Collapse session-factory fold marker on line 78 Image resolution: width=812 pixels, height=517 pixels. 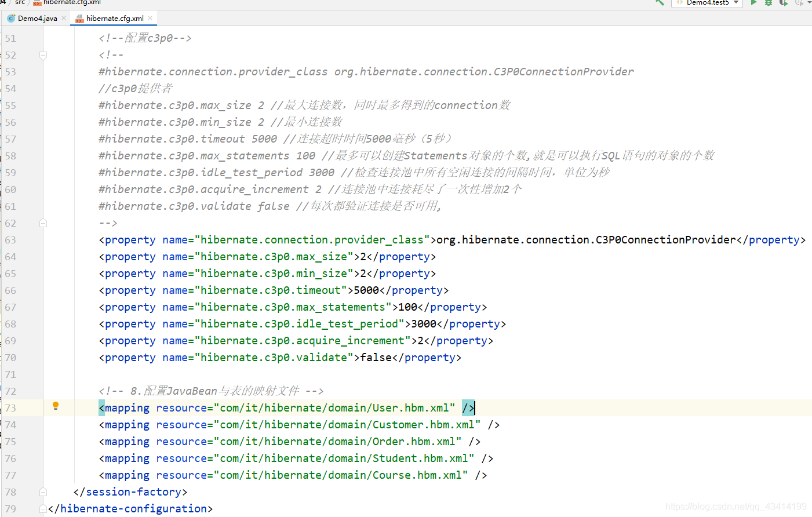(x=43, y=492)
